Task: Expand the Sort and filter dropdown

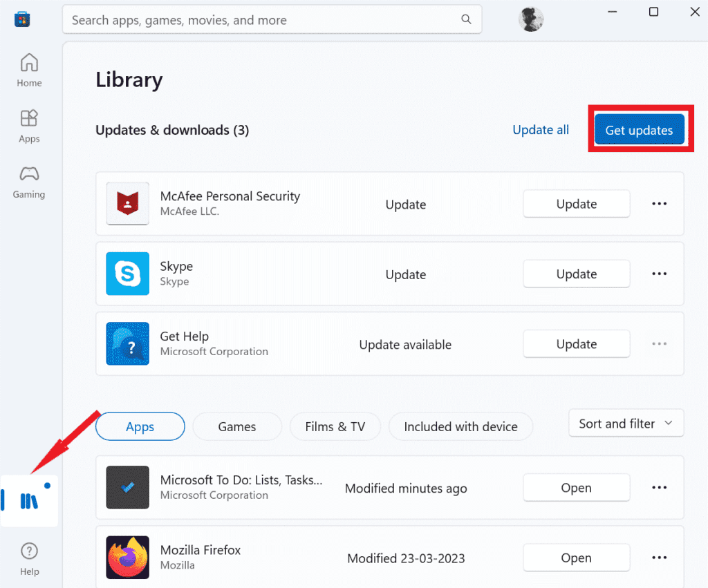Action: [x=626, y=424]
